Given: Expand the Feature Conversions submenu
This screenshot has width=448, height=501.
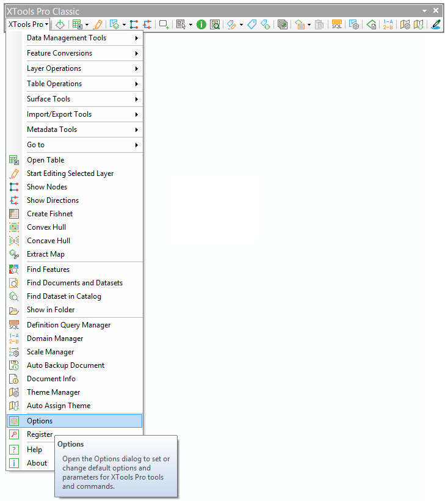Looking at the screenshot, I should pyautogui.click(x=74, y=53).
